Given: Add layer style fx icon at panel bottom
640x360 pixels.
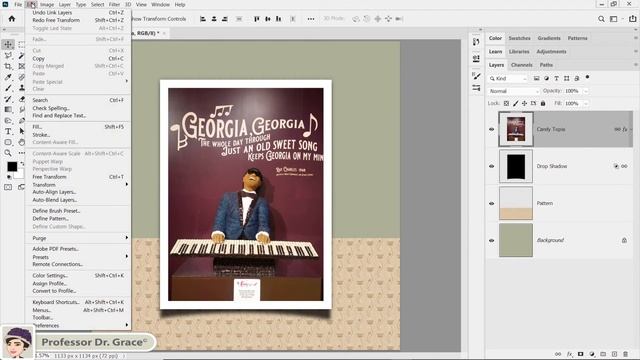Looking at the screenshot, I should click(x=569, y=354).
